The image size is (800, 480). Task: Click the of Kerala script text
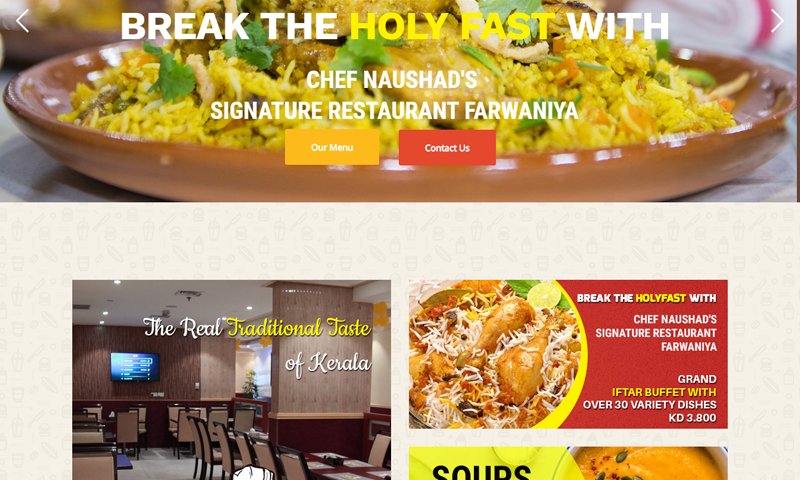(x=328, y=363)
